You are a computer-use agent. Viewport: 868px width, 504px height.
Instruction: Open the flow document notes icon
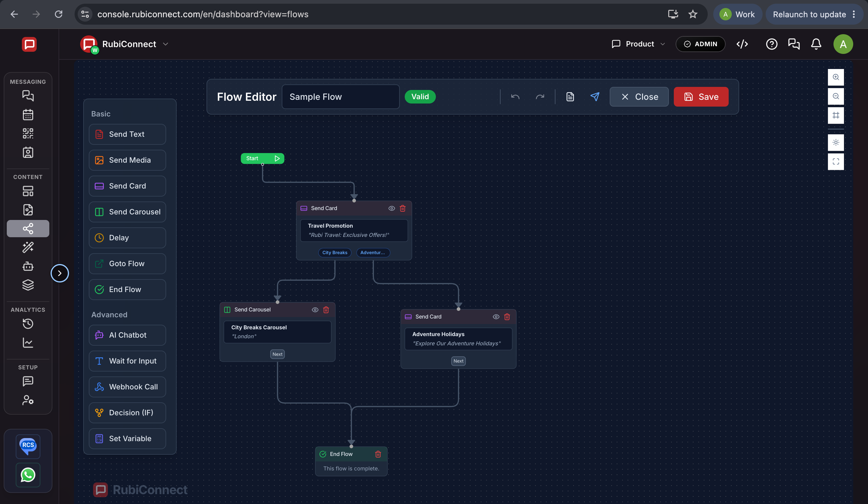[x=570, y=97]
